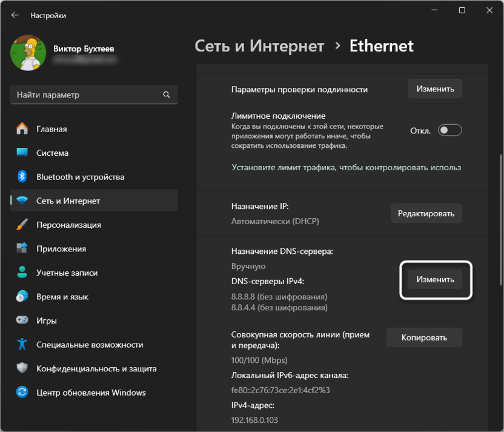Open the Центр обновления Windows icon
This screenshot has width=504, height=432.
pos(22,393)
